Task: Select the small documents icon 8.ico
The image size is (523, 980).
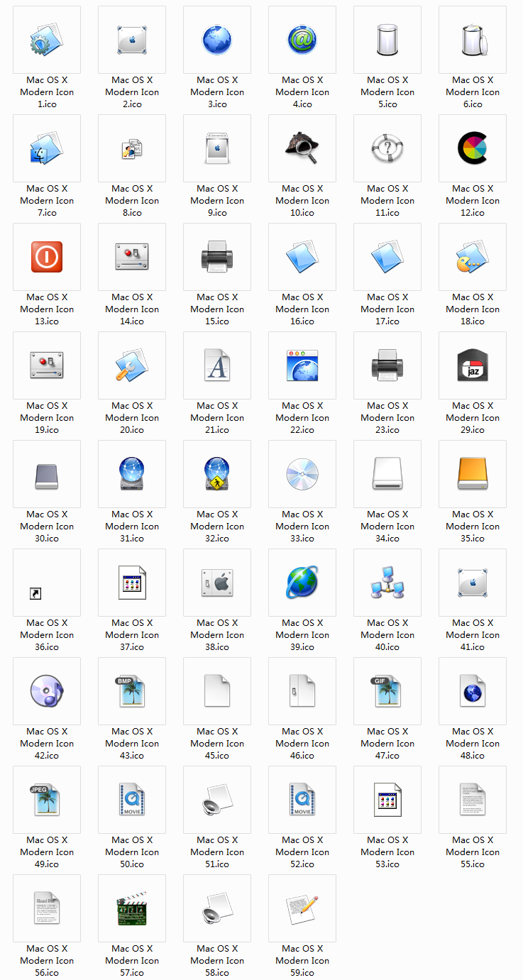Action: click(132, 148)
